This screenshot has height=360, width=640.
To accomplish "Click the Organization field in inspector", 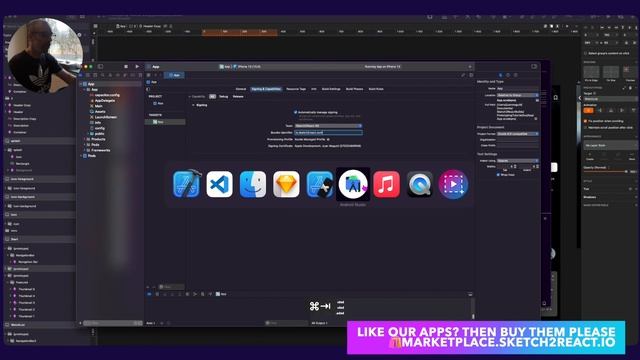I will [x=518, y=140].
